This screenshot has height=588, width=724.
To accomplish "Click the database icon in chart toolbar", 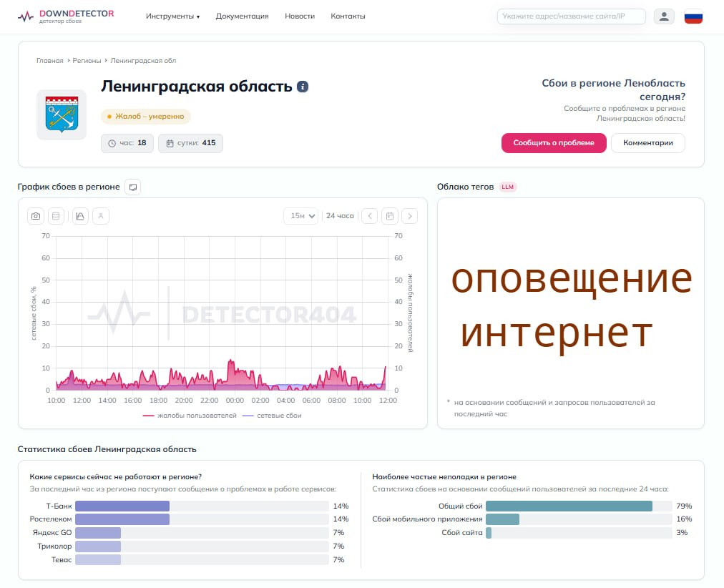I will tap(56, 216).
